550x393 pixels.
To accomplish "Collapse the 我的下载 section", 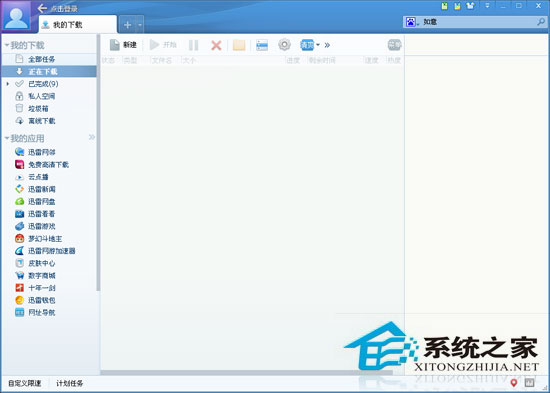I will [7, 45].
